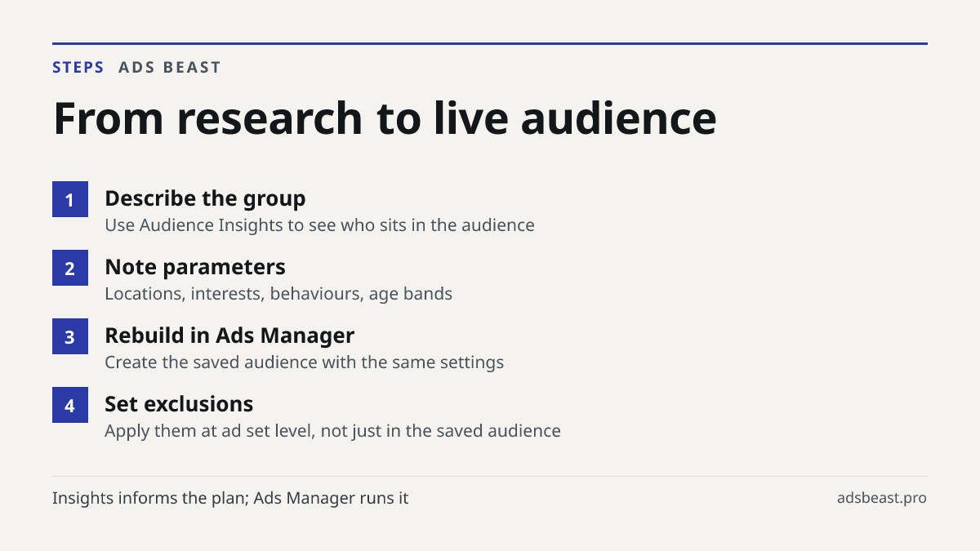Click the 'Note parameters' heading
Screen dimensions: 980x551
click(x=195, y=267)
